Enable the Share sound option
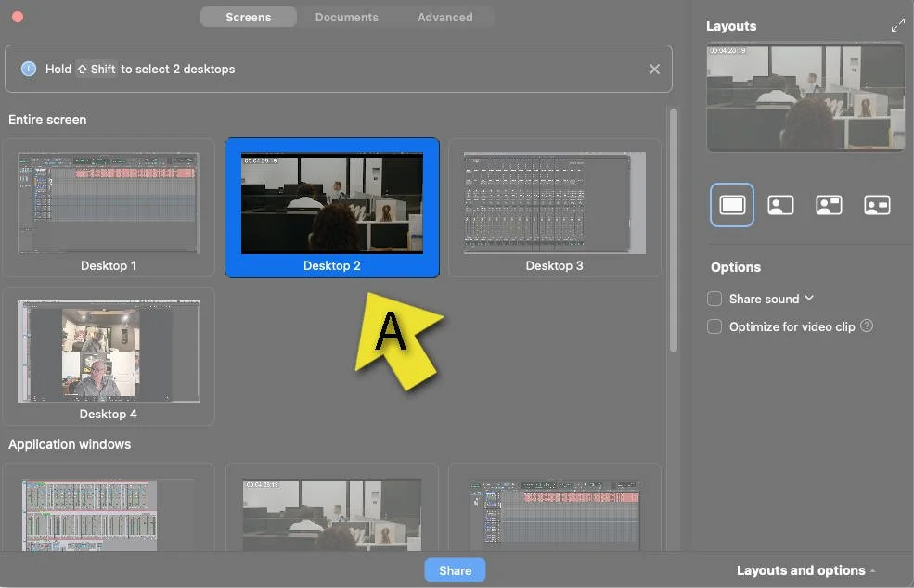This screenshot has height=588, width=914. [x=714, y=299]
